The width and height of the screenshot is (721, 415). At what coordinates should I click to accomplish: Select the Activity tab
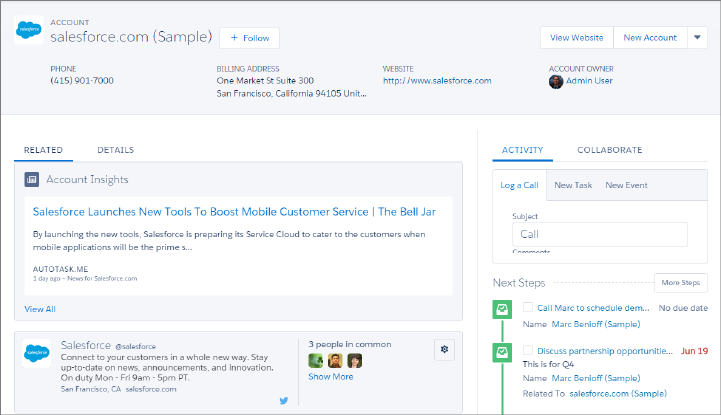(522, 150)
